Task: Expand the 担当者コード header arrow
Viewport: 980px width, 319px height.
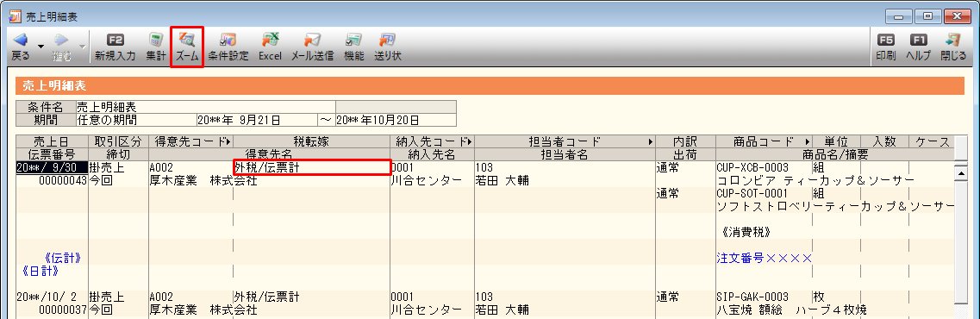Action: (x=650, y=142)
